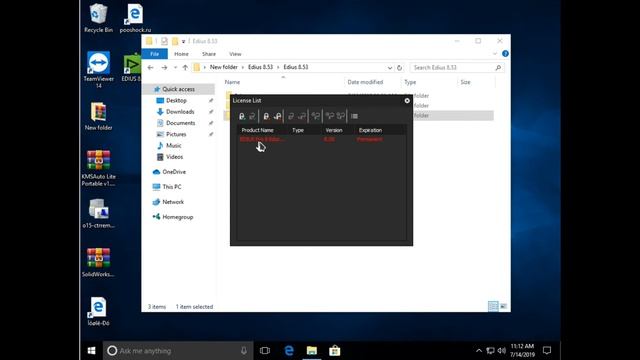Image resolution: width=640 pixels, height=360 pixels.
Task: Open Microsoft Edge from taskbar
Action: point(289,351)
